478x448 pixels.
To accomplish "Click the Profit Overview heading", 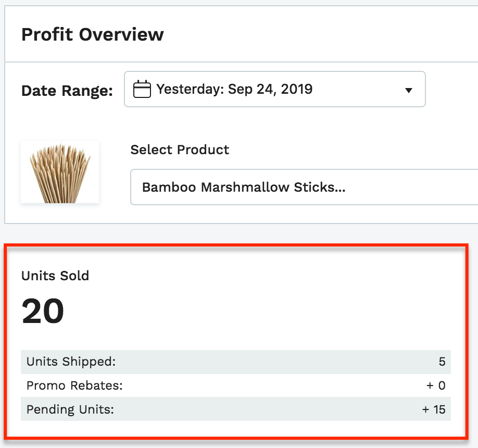I will (92, 34).
